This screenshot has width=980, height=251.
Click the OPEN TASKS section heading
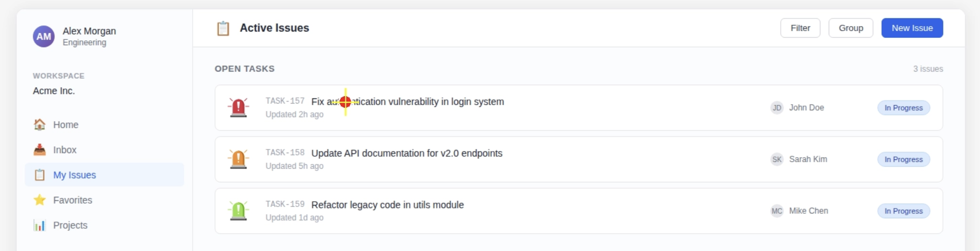245,69
